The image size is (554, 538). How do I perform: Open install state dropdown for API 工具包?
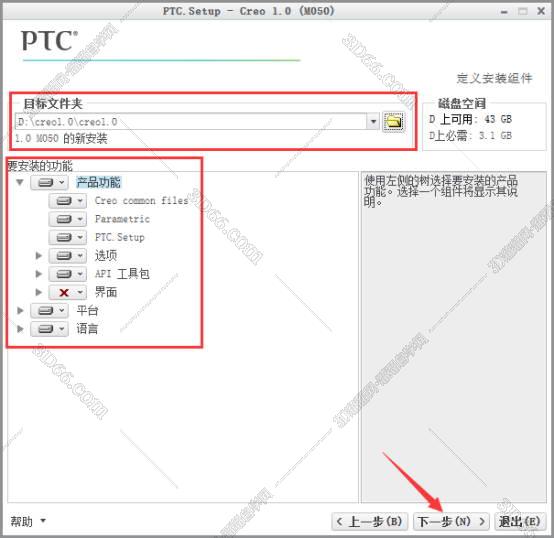click(x=67, y=274)
